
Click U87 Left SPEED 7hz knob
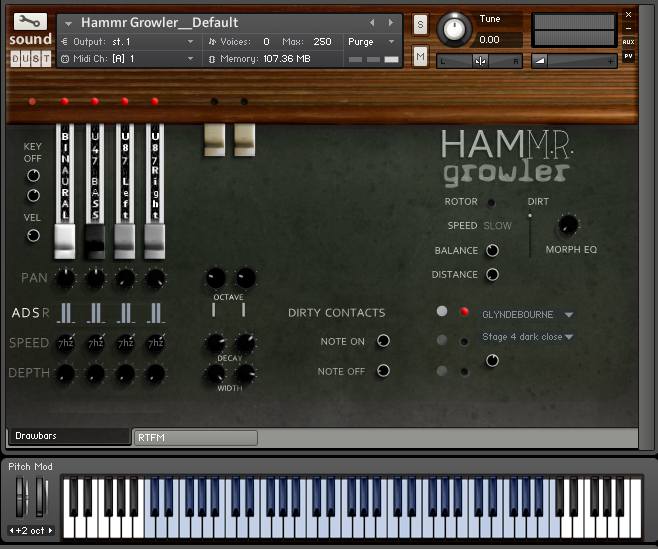[x=125, y=343]
